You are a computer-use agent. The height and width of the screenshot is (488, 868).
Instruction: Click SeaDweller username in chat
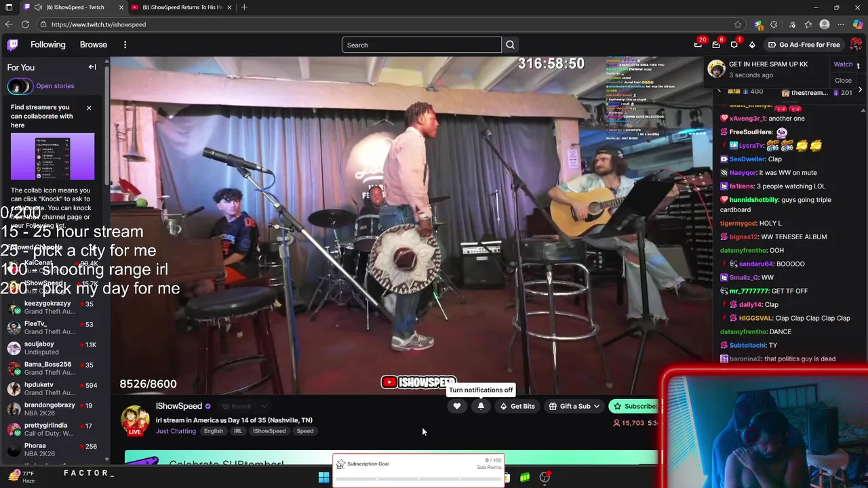point(747,159)
